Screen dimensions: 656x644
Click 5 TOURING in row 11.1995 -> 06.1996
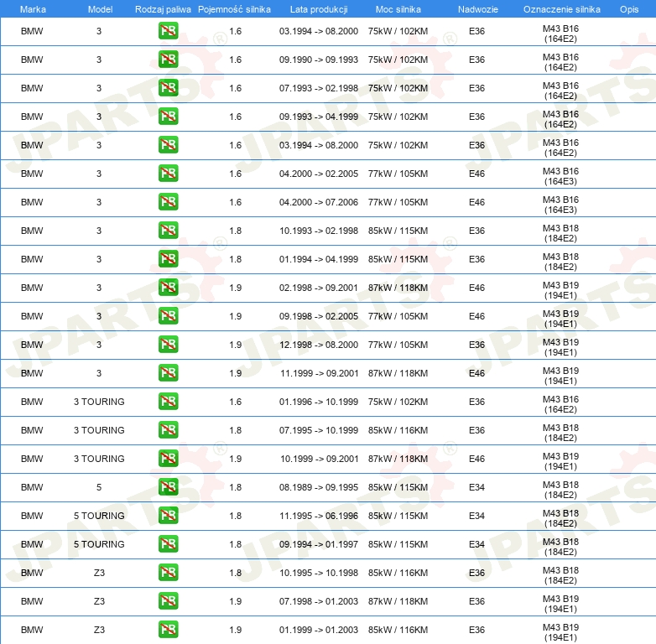tap(99, 516)
